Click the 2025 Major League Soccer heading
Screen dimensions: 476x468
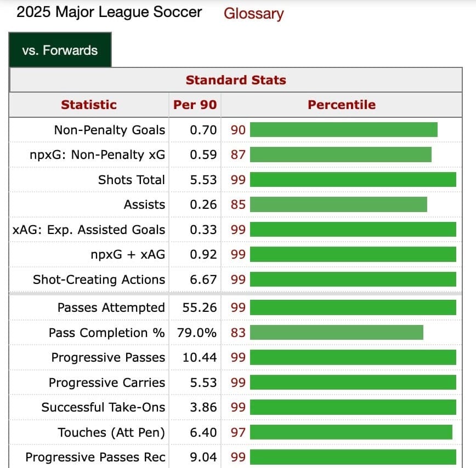pyautogui.click(x=109, y=12)
